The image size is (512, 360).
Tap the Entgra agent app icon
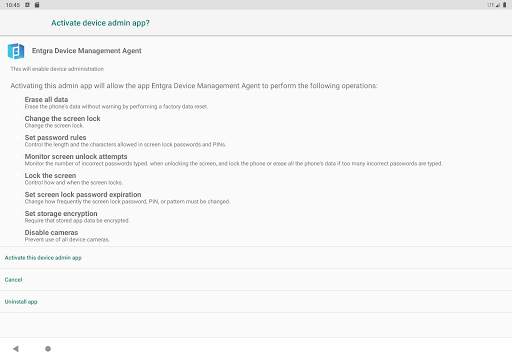click(16, 51)
